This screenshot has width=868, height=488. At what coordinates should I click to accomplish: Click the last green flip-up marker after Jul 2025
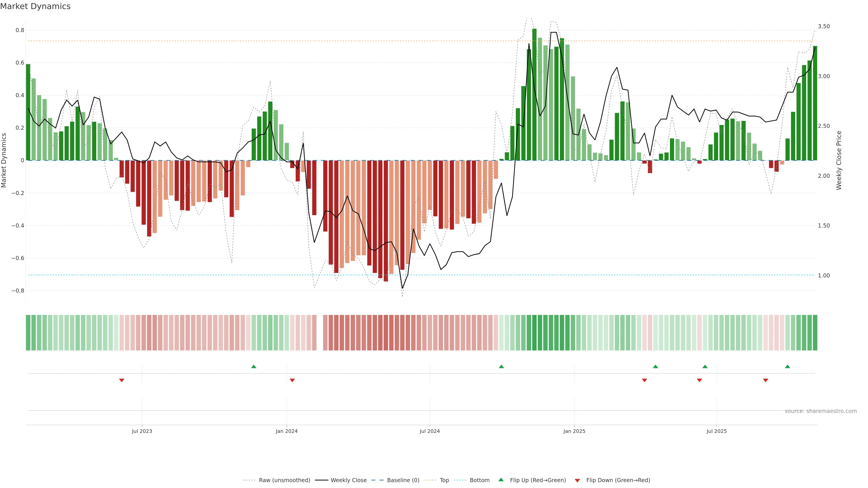788,366
